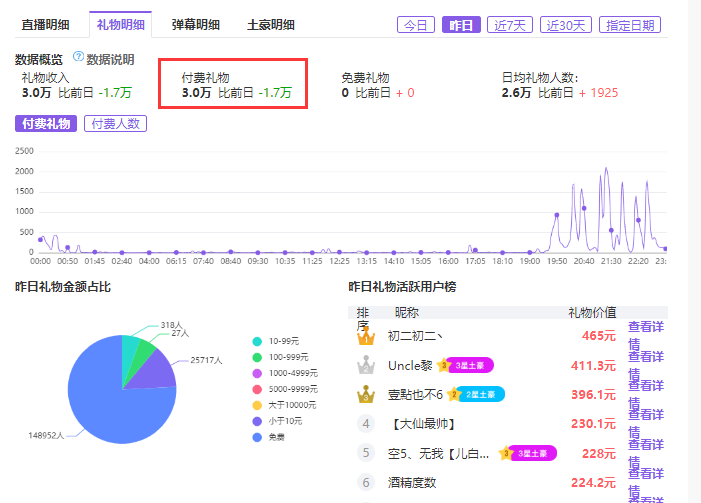Click the 日均礼物人数 +1925 value

click(x=598, y=93)
